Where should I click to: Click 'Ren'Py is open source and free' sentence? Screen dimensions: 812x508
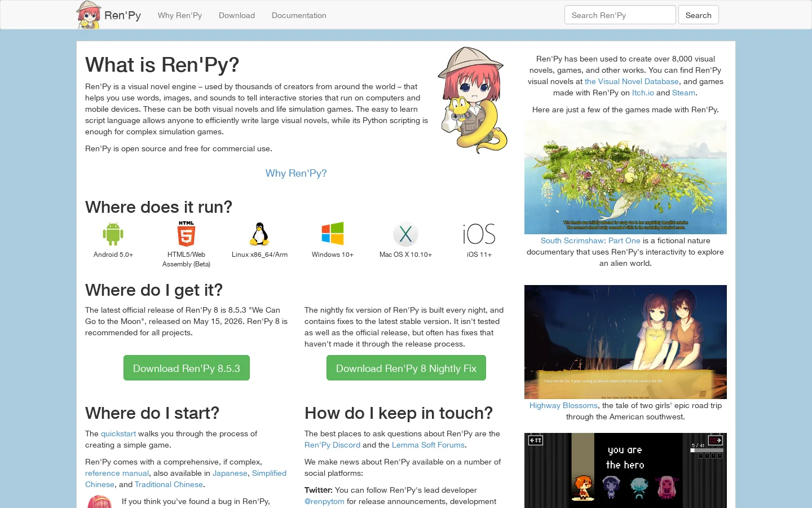(179, 148)
